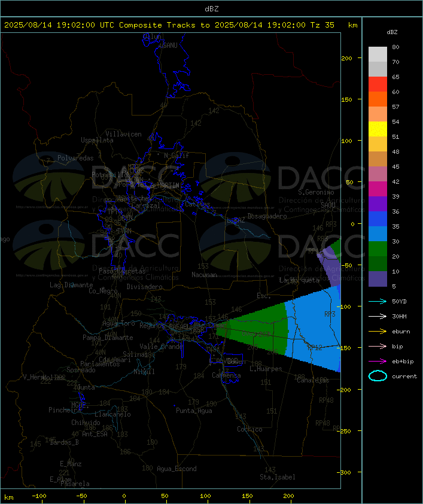Click the Desaguadero place label
The image size is (423, 504).
point(267,216)
